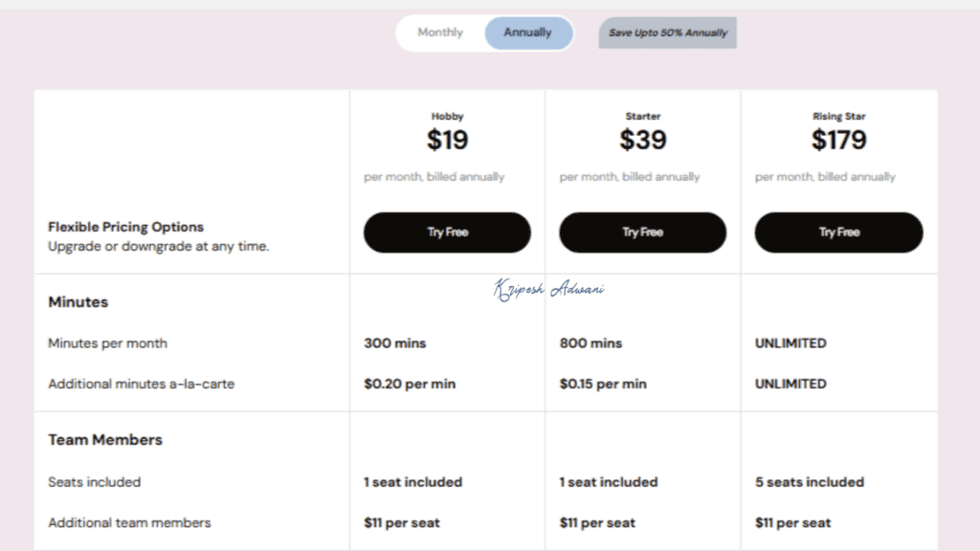Click the $179 Rising Star price
The width and height of the screenshot is (980, 551).
pyautogui.click(x=838, y=140)
